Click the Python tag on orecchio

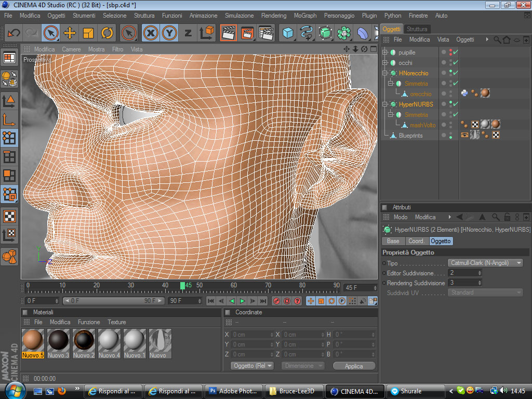464,94
